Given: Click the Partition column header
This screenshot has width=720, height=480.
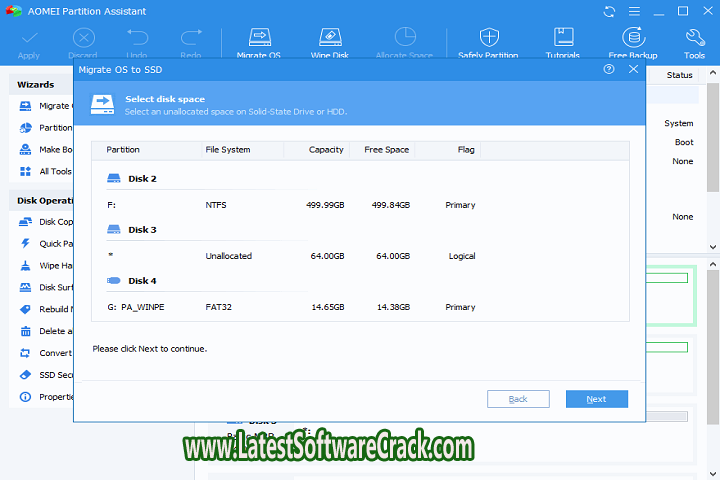Looking at the screenshot, I should point(146,150).
